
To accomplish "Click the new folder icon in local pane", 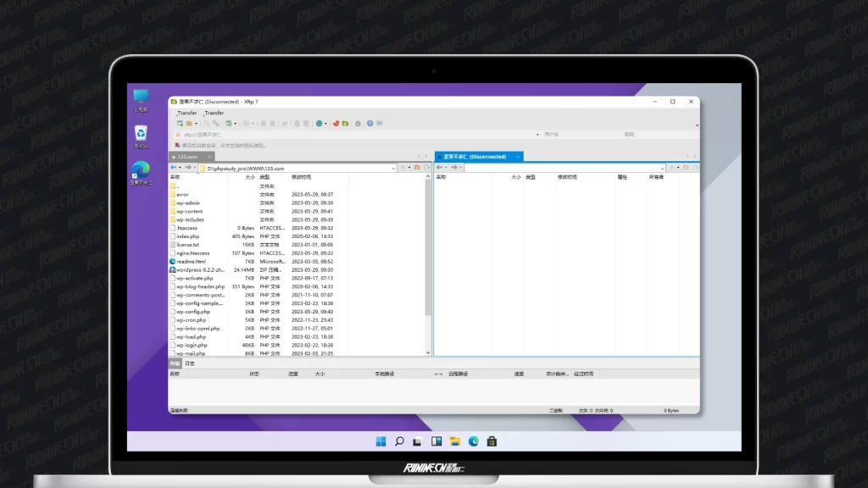I will point(417,168).
